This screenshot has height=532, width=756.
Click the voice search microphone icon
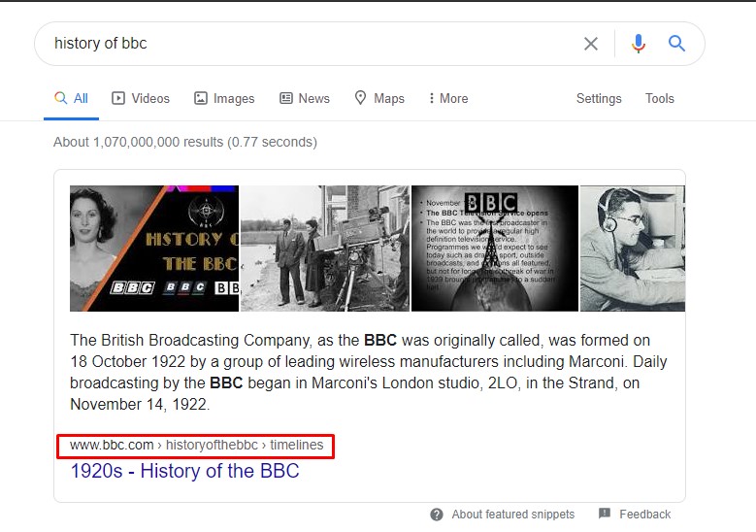point(638,44)
